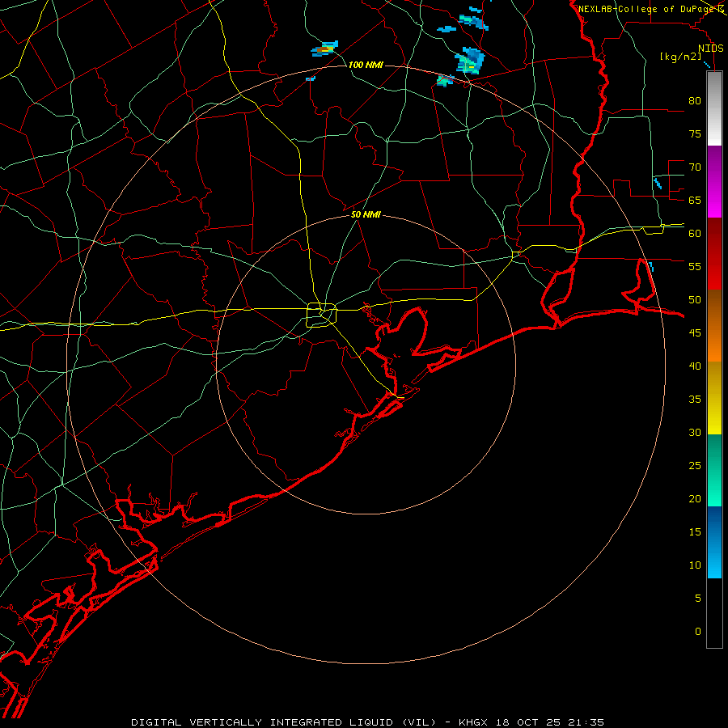Click the Houston beltway loop at radar center
The image size is (728, 728).
pos(321,315)
